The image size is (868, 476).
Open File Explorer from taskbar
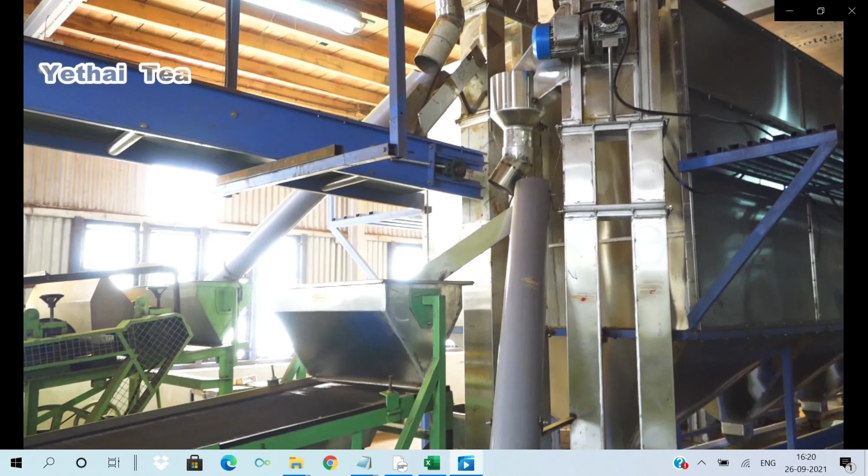click(296, 463)
